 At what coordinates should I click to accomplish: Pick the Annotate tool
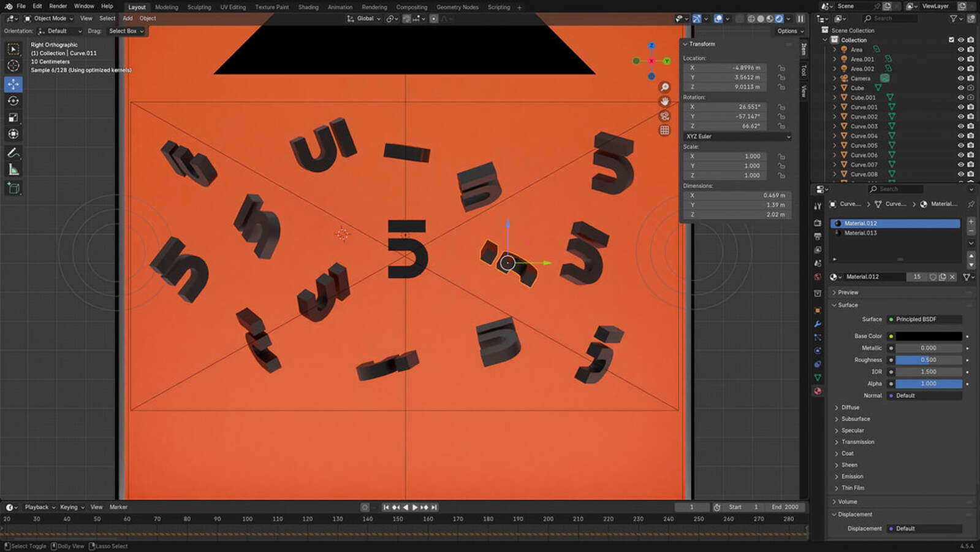tap(13, 153)
